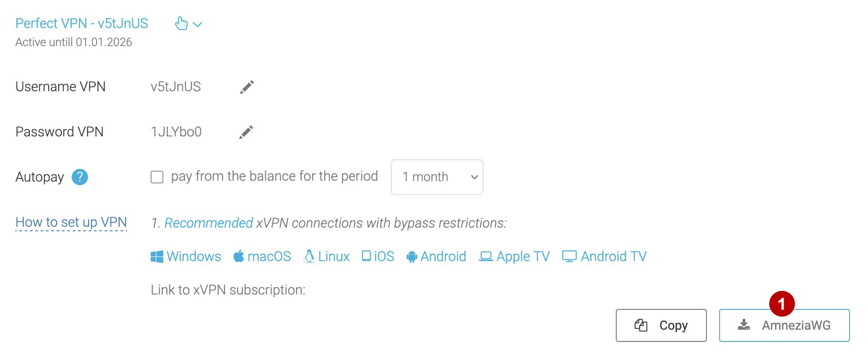Enable the autopay from balance checkbox
This screenshot has width=868, height=355.
(157, 177)
